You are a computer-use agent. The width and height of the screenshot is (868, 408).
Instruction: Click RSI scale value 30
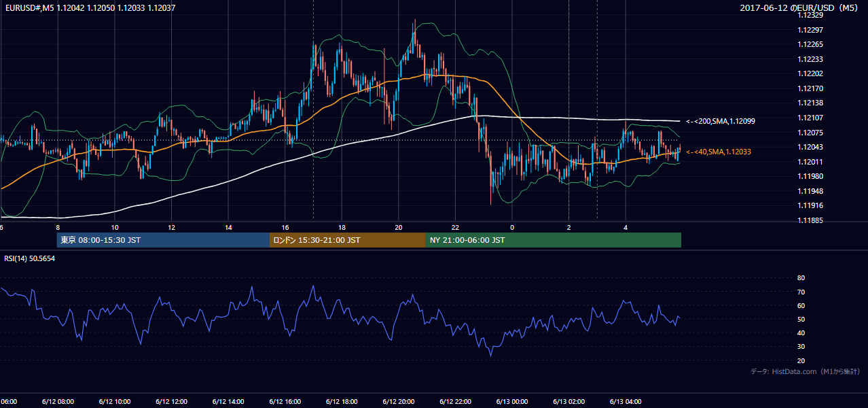[801, 347]
